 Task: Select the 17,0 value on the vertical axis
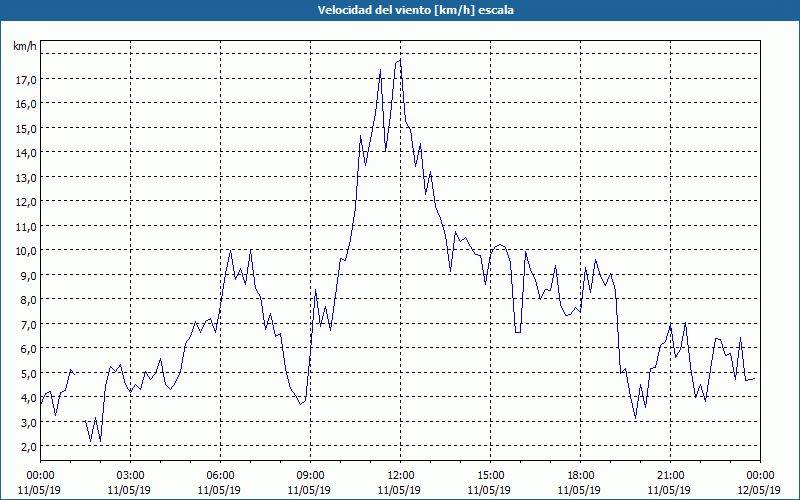(26, 79)
